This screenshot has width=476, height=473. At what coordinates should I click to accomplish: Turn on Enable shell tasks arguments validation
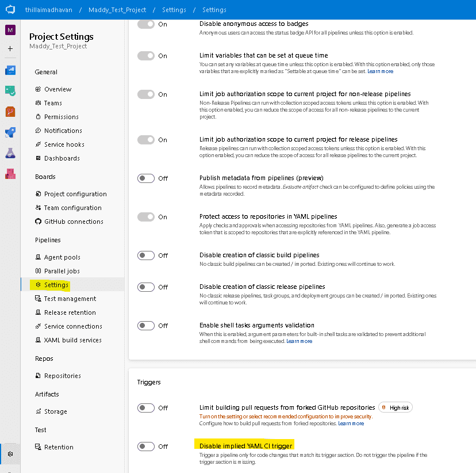[x=146, y=326]
